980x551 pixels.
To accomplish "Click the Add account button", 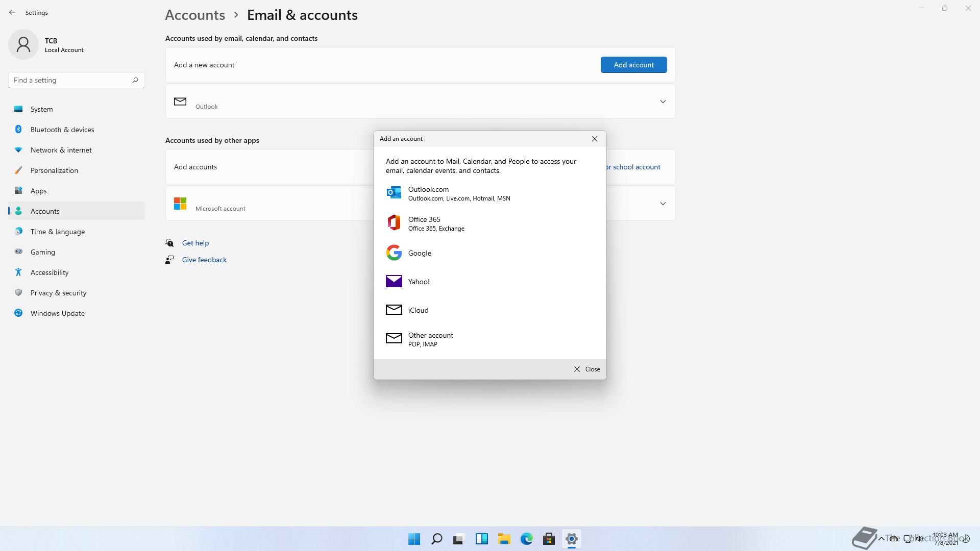I will (x=633, y=65).
